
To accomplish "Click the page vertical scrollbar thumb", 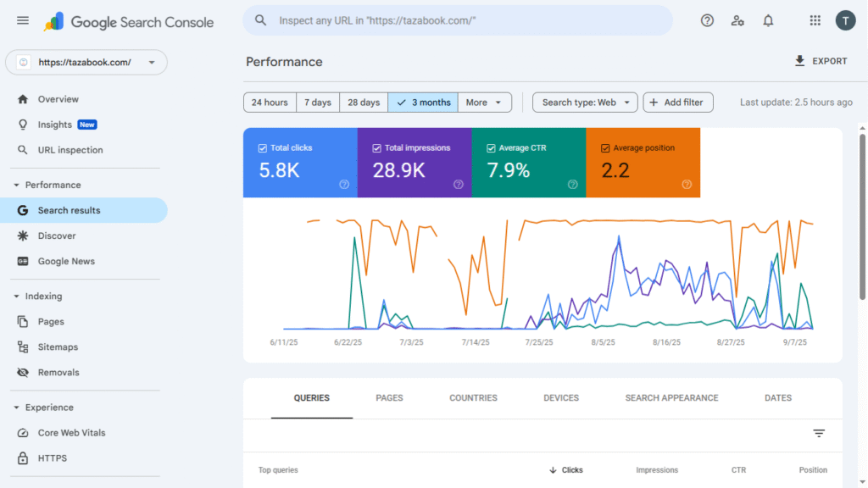I will coord(862,217).
